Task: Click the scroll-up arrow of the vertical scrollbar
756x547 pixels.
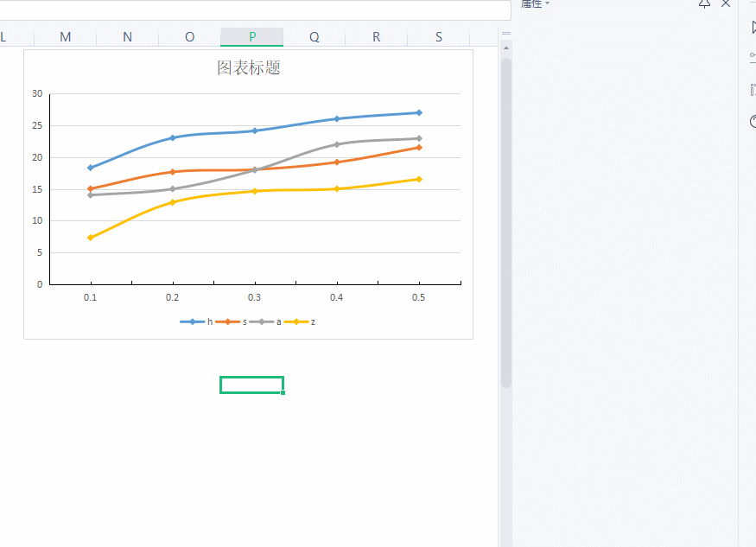Action: click(505, 48)
